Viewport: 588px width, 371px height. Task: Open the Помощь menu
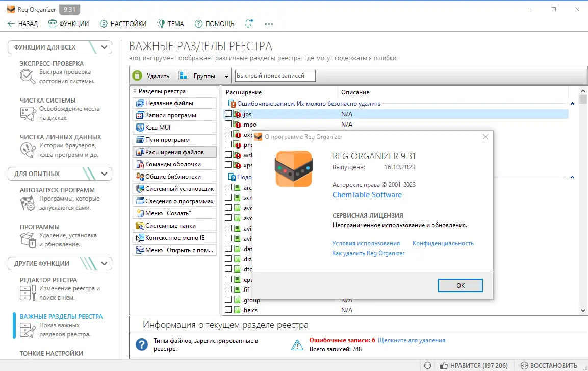pyautogui.click(x=215, y=23)
